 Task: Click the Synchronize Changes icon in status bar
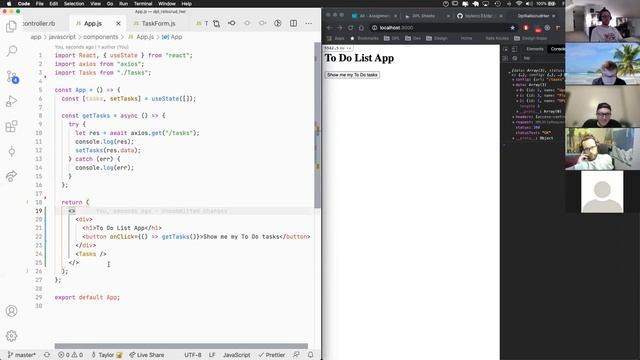pyautogui.click(x=47, y=355)
